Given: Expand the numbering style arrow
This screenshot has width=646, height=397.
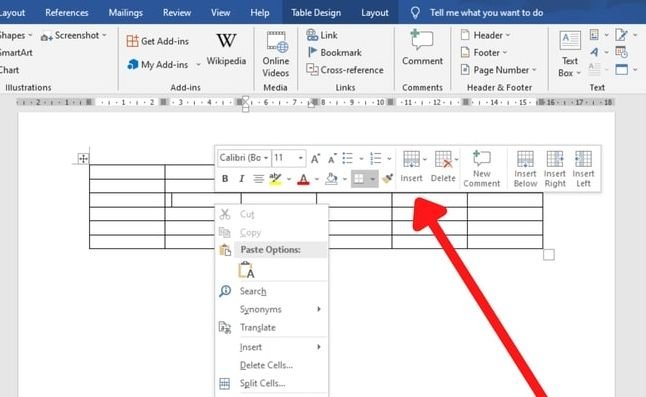Looking at the screenshot, I should point(389,159).
